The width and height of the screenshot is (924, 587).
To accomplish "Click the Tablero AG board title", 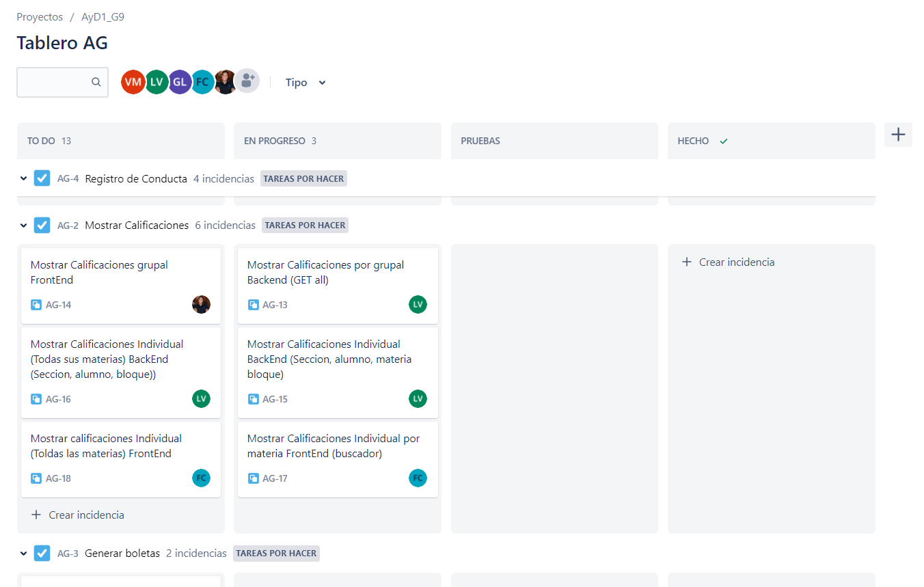I will point(62,43).
